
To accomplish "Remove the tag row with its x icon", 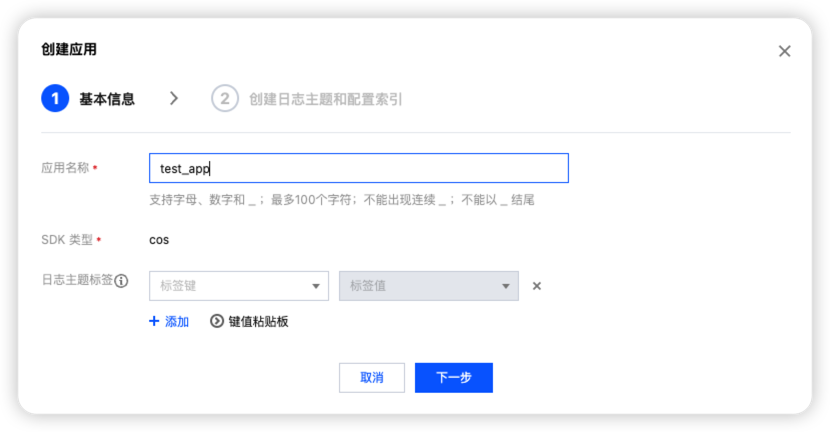I will pos(537,286).
